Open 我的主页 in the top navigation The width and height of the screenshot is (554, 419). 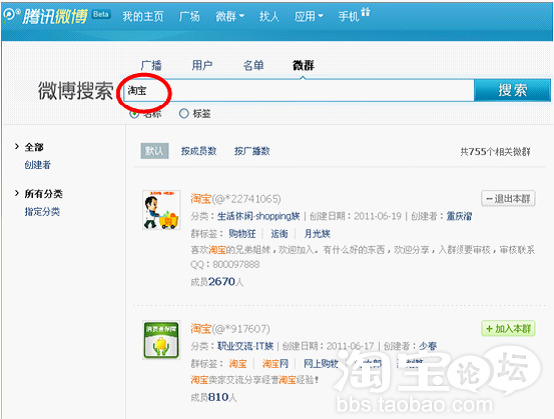143,16
